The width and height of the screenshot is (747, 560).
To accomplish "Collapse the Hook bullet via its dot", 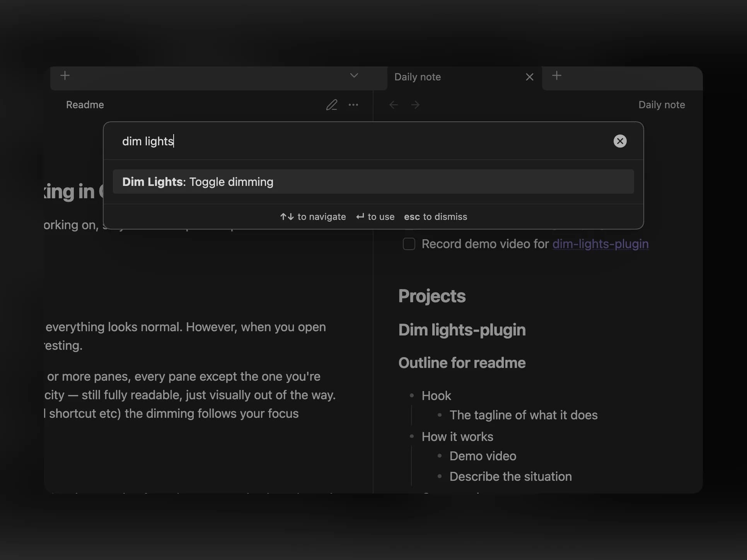I will 412,395.
